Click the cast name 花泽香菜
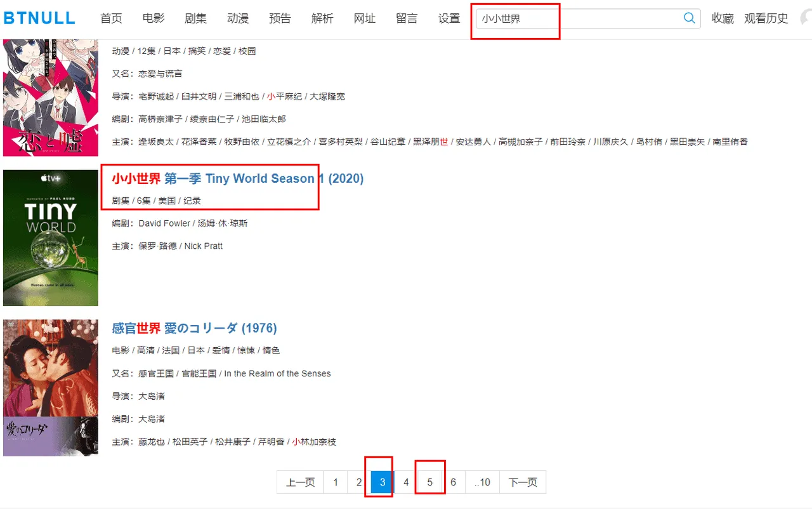Screen dimensions: 812x509 click(199, 142)
